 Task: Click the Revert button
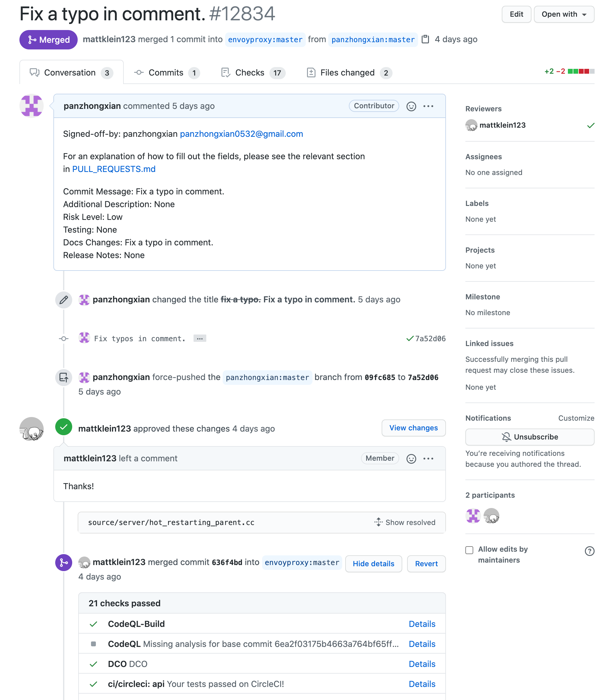coord(426,564)
